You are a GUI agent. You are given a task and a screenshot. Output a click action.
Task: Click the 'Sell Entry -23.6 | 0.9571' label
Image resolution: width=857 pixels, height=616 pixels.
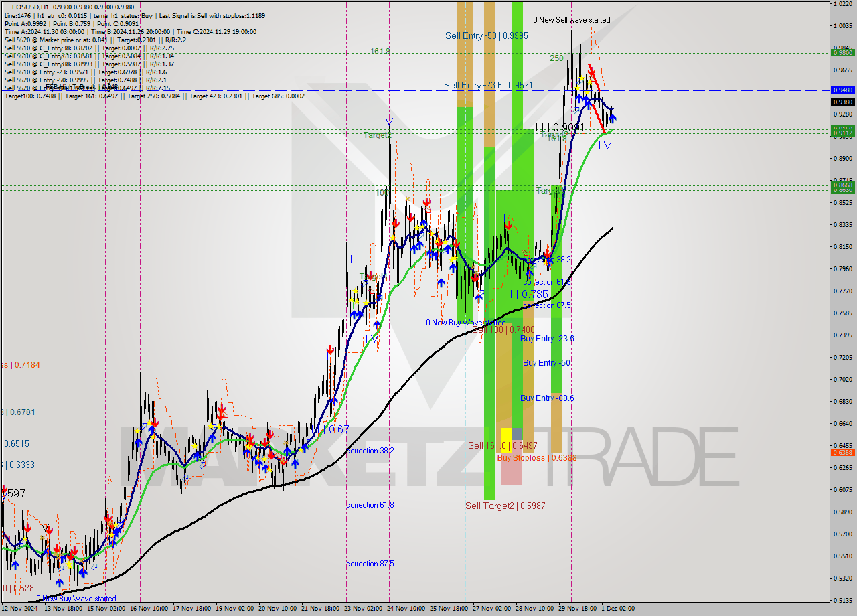click(488, 85)
